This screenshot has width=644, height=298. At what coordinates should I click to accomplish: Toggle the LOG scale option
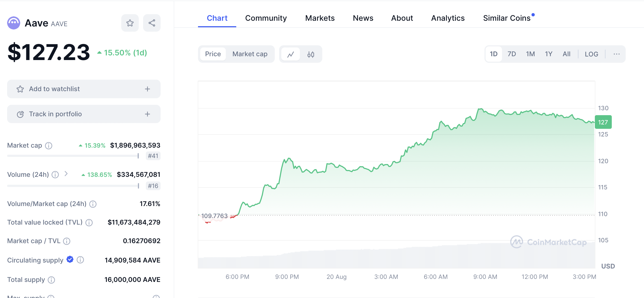(591, 54)
